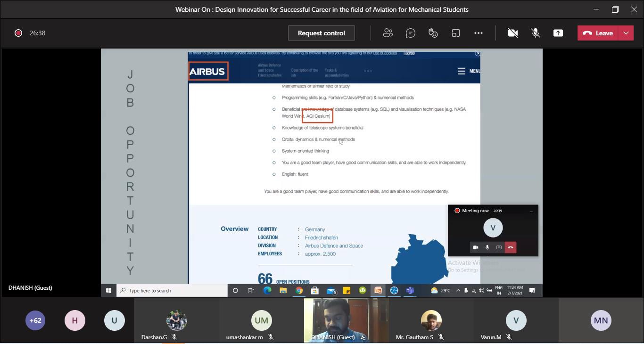Click Mr. Gautham S's muted microphone icon

click(440, 337)
